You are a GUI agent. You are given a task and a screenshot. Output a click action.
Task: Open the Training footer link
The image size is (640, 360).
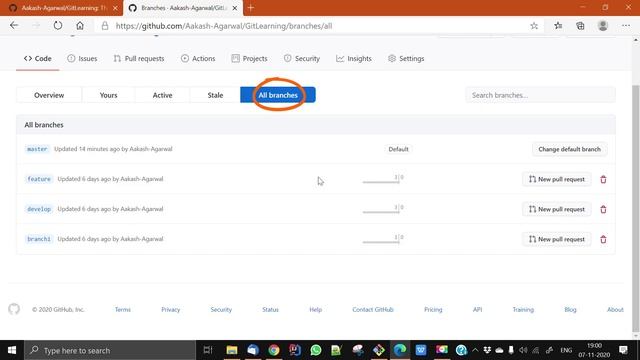tap(523, 309)
